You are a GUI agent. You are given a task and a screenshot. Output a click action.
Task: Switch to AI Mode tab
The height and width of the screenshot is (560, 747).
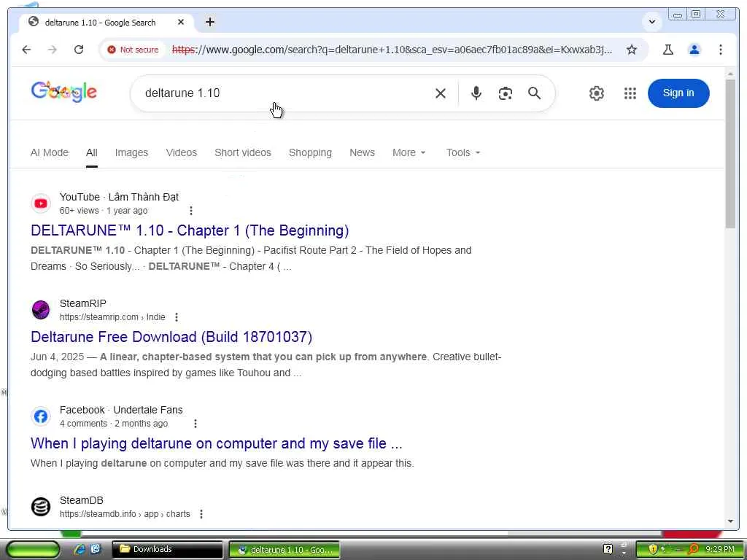[50, 152]
